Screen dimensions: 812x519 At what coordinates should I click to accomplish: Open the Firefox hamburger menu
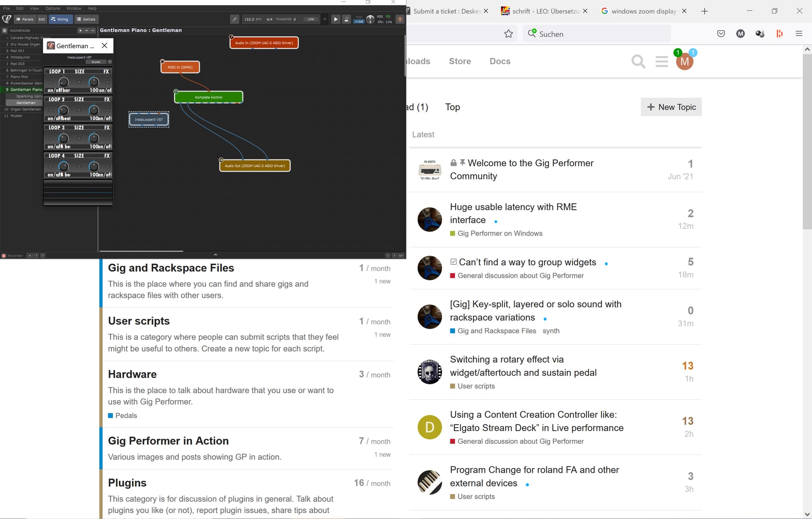point(799,34)
